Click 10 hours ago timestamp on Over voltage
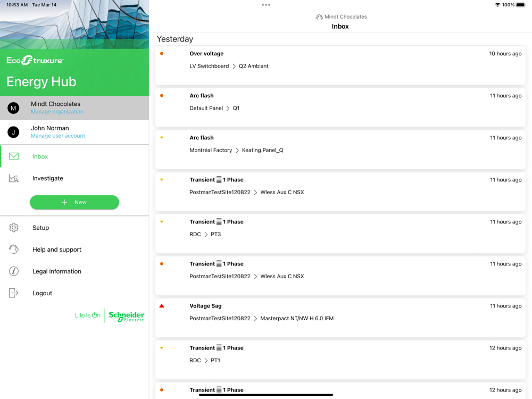Screen dimensions: 532x399 coord(505,54)
